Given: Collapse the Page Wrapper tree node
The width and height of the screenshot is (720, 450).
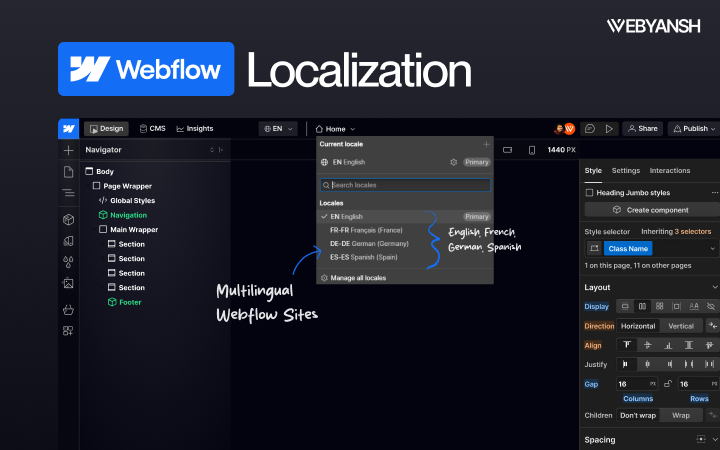Looking at the screenshot, I should [88, 186].
